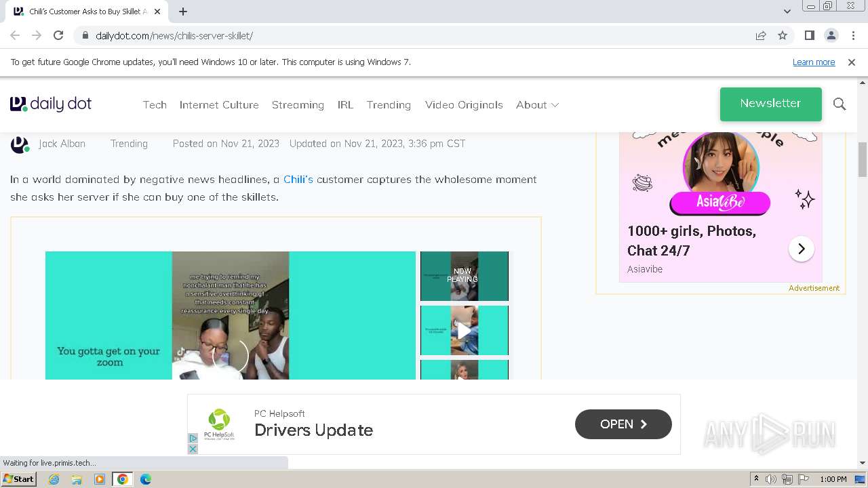Open Windows Explorer folder in the taskbar

(x=77, y=479)
